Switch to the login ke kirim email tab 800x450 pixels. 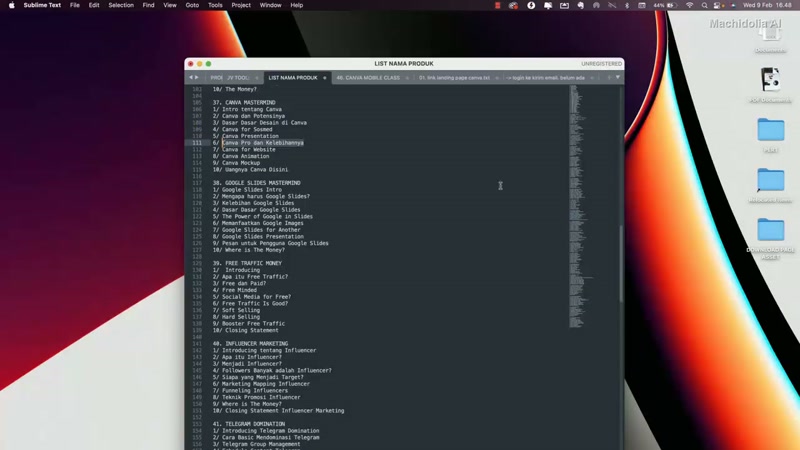(545, 78)
